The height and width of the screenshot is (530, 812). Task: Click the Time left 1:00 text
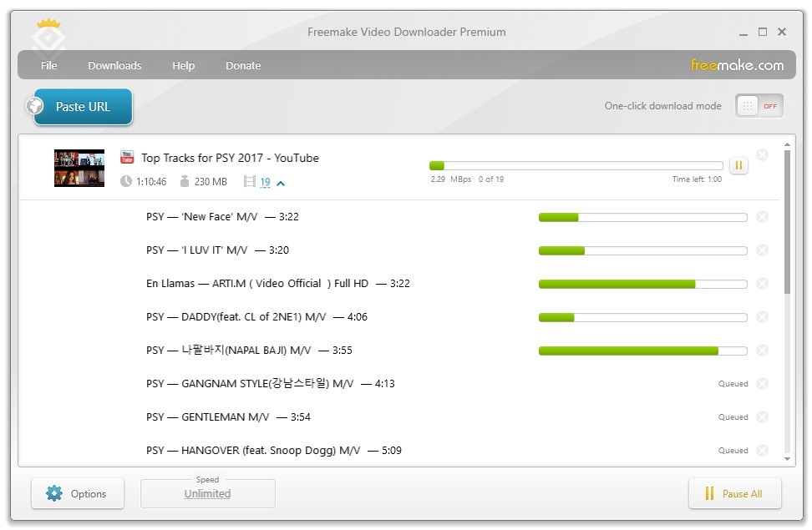click(x=697, y=179)
